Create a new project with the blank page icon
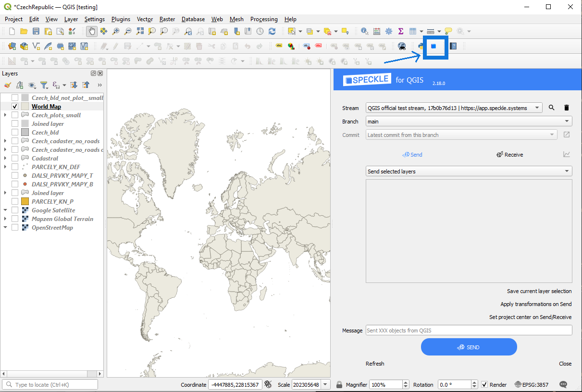Viewport: 582px width, 392px height. click(x=12, y=31)
